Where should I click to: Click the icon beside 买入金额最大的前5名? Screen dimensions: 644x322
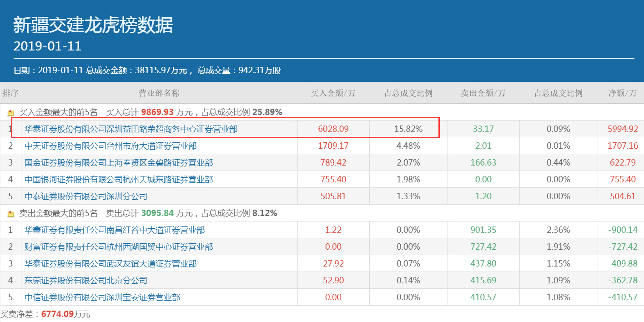pos(11,112)
